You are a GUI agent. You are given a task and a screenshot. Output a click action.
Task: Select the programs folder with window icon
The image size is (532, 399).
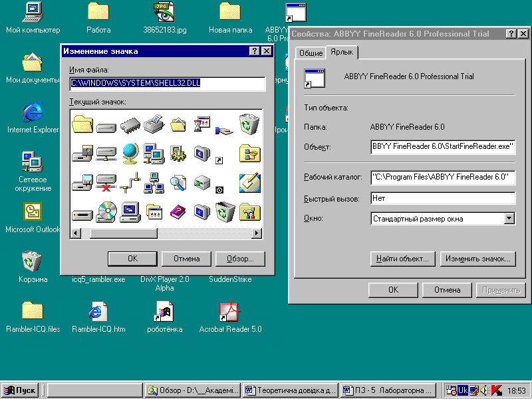pos(154,212)
